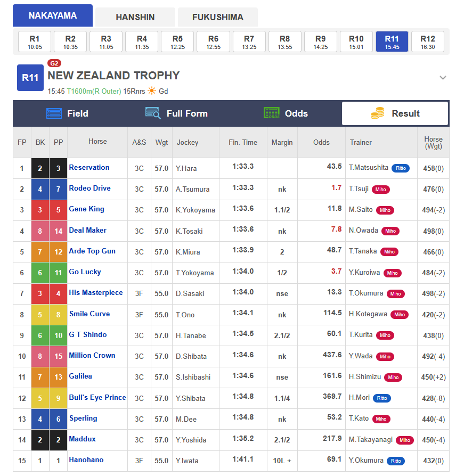Viewport: 456px width, 476px height.
Task: Switch to the NAKAYAMA racecourse tab
Action: pyautogui.click(x=53, y=15)
